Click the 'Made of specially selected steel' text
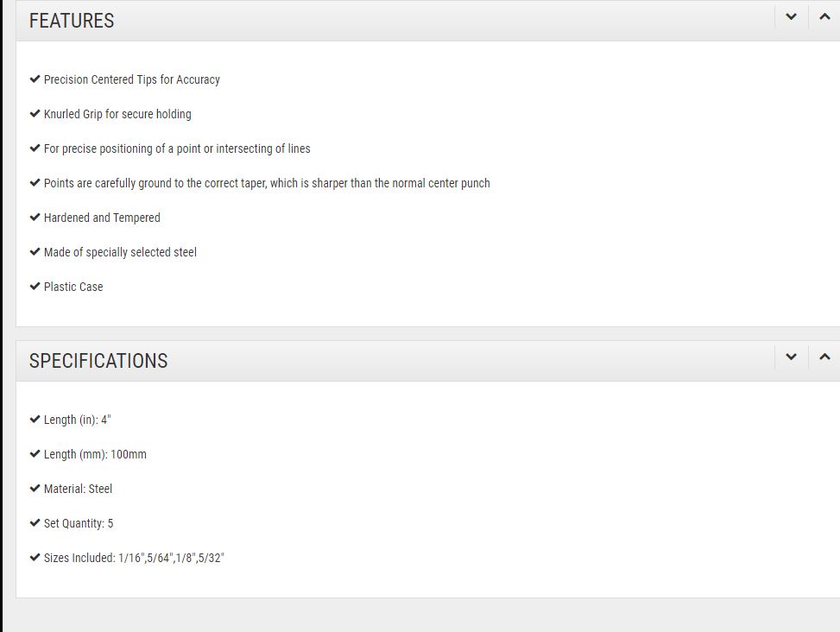This screenshot has width=840, height=632. click(120, 252)
